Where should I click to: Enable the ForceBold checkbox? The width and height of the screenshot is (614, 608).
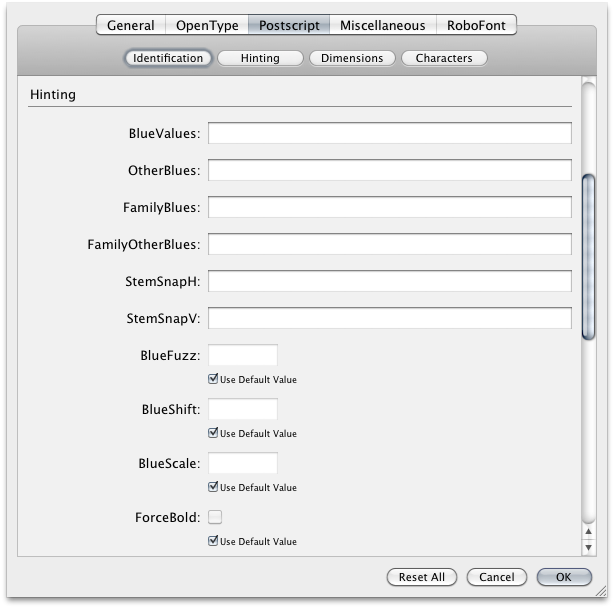pos(214,517)
